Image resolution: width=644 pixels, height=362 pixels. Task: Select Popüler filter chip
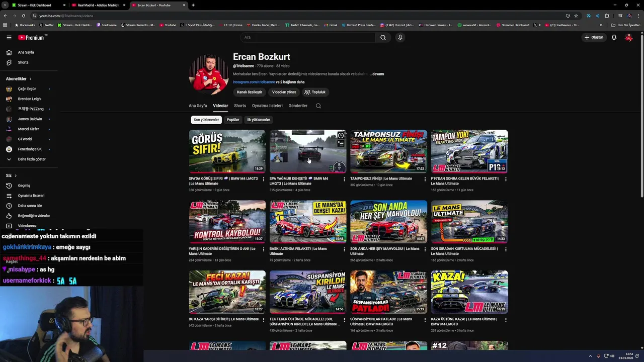pos(233,120)
